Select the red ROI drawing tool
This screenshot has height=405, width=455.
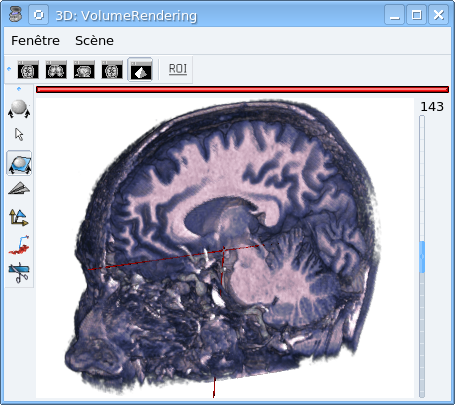[19, 245]
